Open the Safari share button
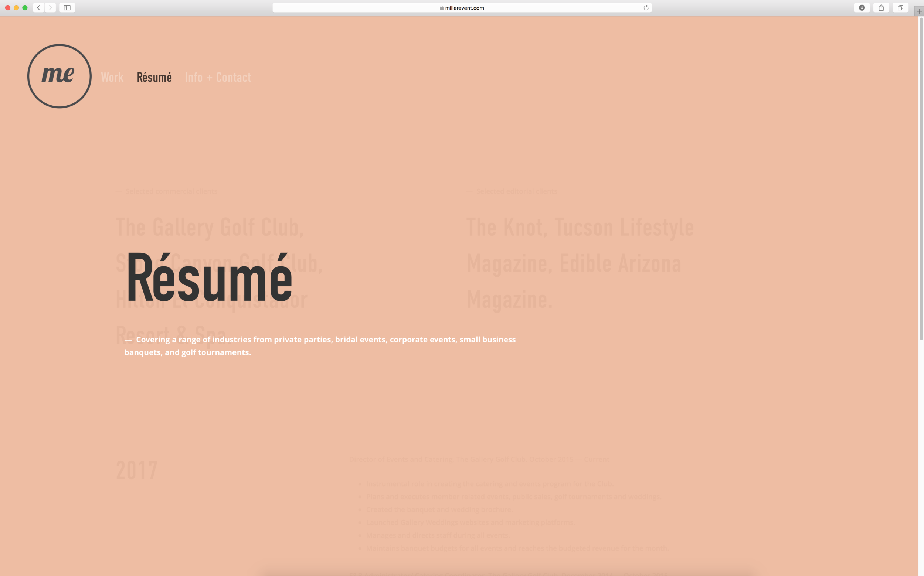924x576 pixels. tap(881, 8)
